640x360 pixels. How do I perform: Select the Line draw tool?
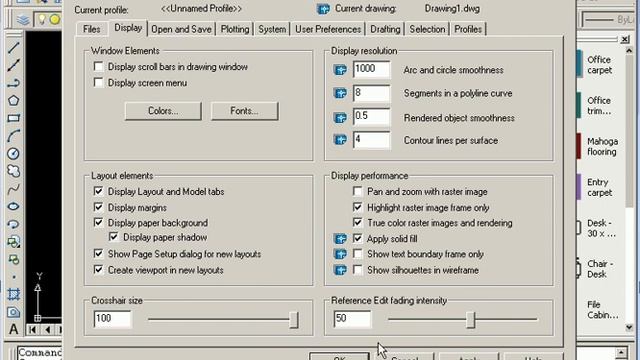[13, 48]
